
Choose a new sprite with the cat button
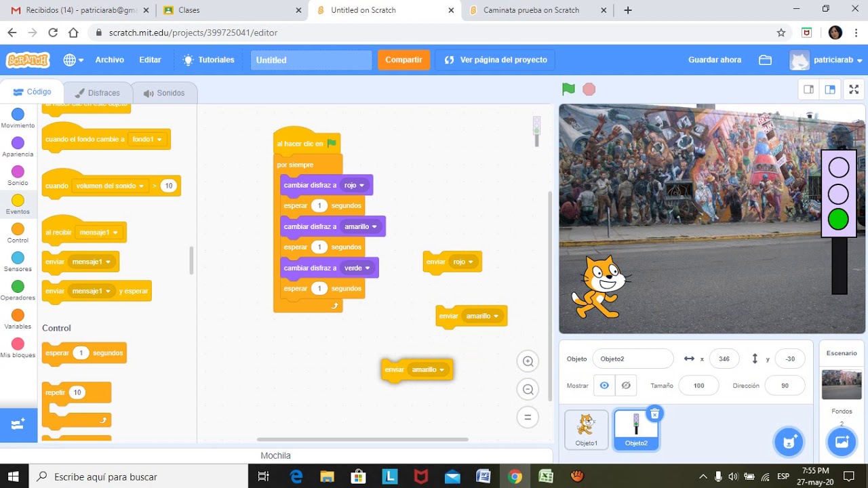point(788,443)
